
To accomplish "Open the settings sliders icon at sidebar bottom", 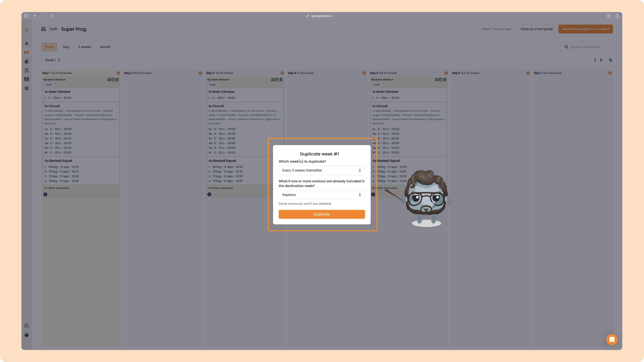I will [27, 325].
